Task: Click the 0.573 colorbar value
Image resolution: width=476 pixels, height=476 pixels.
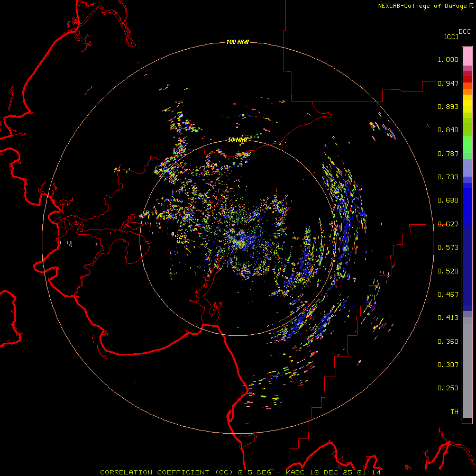Action: (x=448, y=248)
